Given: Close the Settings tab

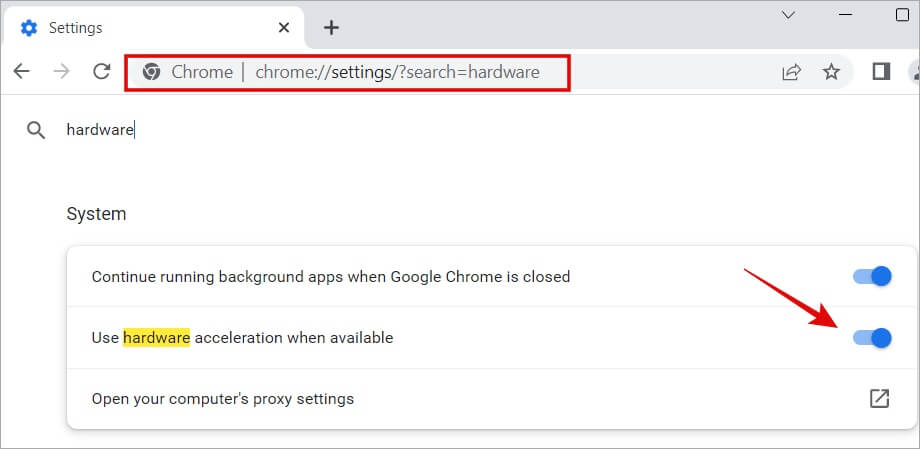Looking at the screenshot, I should pos(283,28).
